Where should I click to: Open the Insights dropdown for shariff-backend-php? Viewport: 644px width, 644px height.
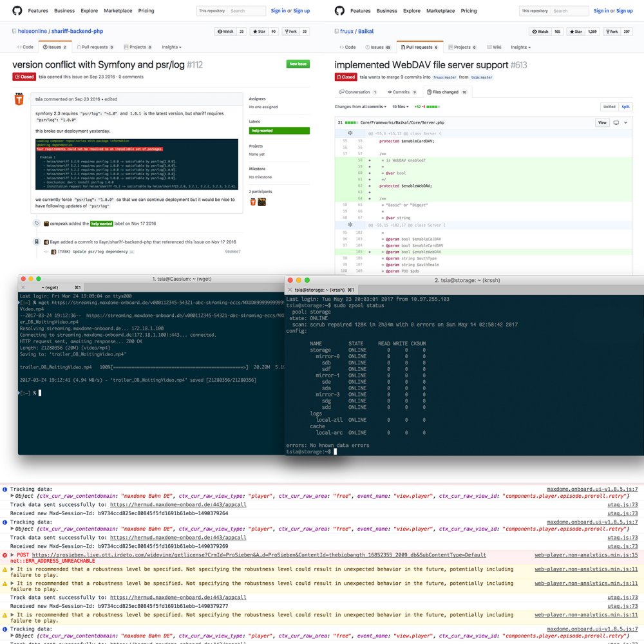click(172, 47)
